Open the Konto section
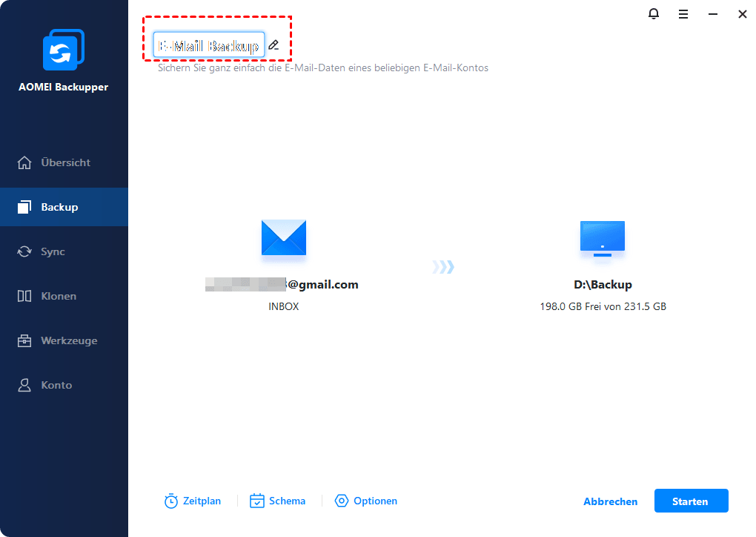 click(64, 385)
